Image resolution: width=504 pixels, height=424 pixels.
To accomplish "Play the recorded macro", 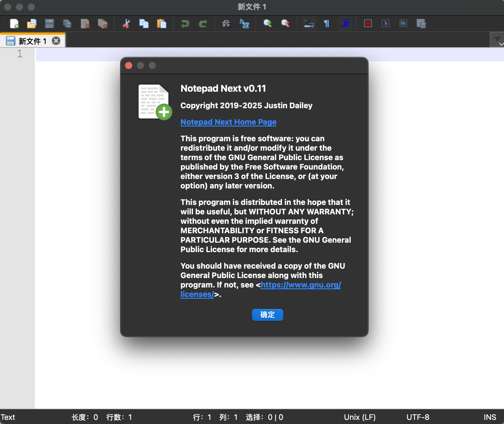I will point(385,24).
